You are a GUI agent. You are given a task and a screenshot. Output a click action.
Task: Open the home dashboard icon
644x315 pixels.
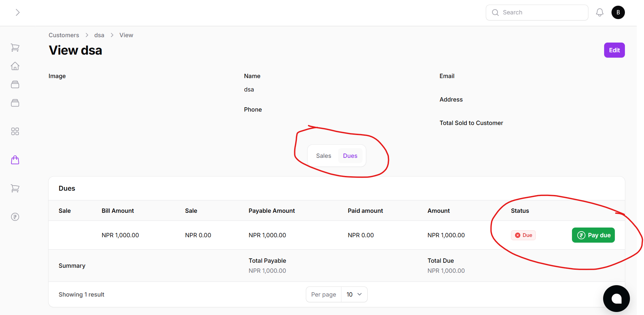click(x=15, y=66)
